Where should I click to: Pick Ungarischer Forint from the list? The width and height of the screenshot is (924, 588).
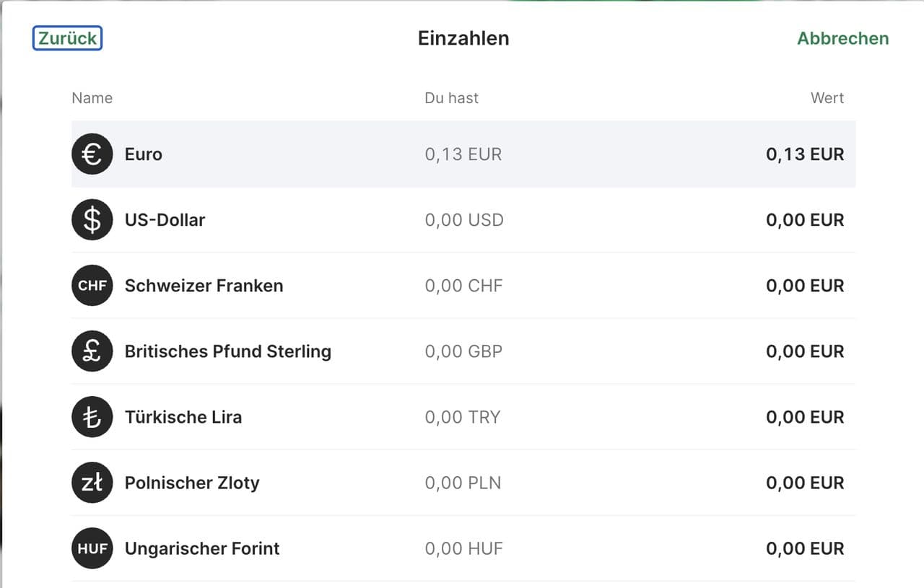click(x=201, y=548)
